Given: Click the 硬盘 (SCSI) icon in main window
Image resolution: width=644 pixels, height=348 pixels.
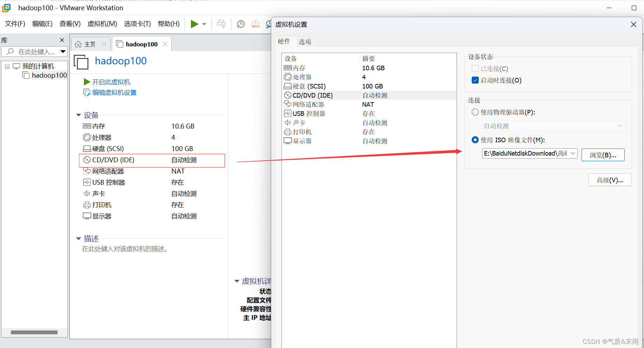Looking at the screenshot, I should [87, 149].
